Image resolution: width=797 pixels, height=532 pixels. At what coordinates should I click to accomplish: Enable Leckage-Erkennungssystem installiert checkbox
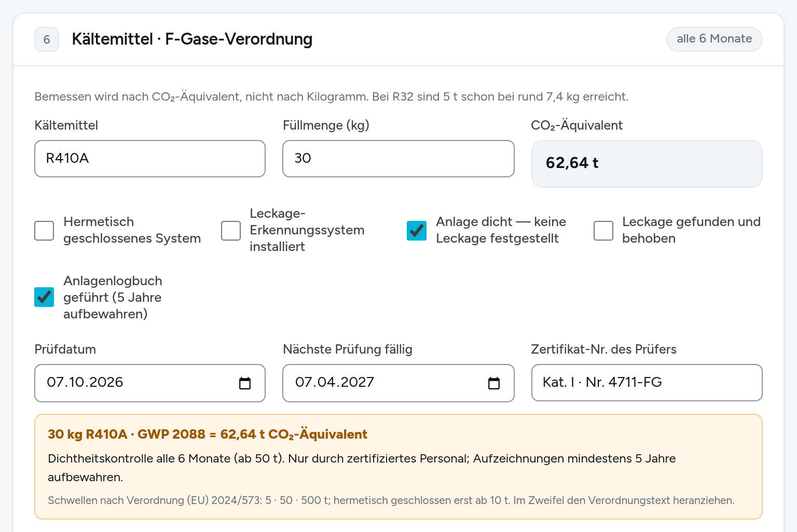click(231, 231)
